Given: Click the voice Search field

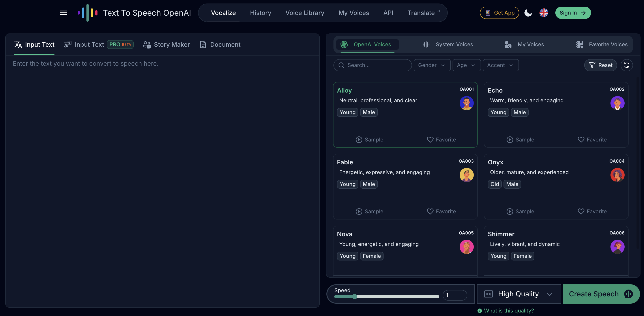Looking at the screenshot, I should tap(373, 65).
